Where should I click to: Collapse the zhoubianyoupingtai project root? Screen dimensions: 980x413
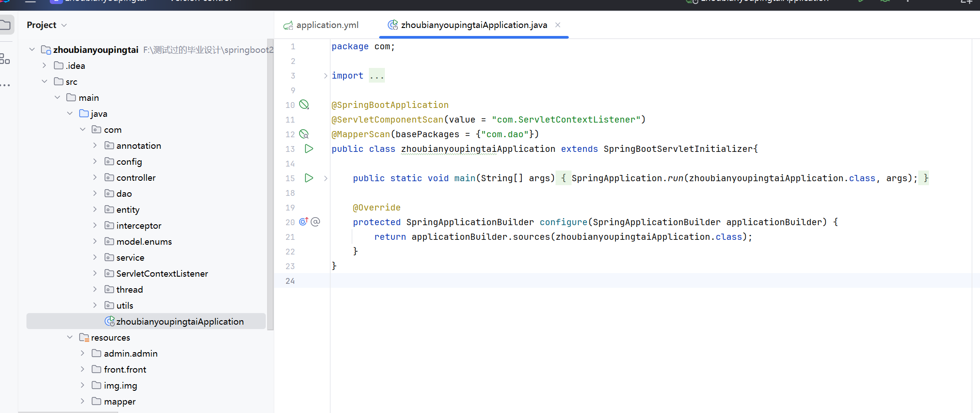tap(32, 50)
